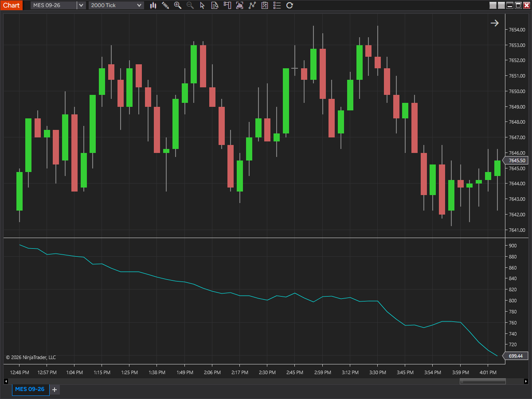Click the zoom out magnifier
The height and width of the screenshot is (399, 532).
pos(190,5)
